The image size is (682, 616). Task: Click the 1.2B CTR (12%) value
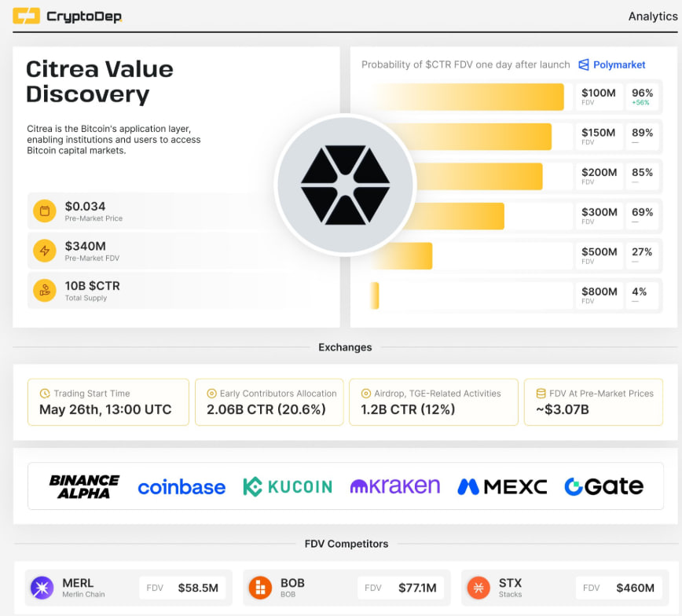[408, 409]
